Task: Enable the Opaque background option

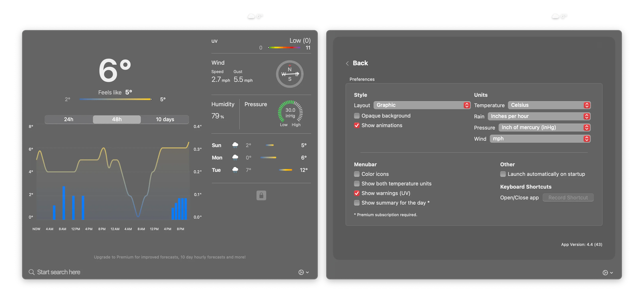Action: pos(357,116)
